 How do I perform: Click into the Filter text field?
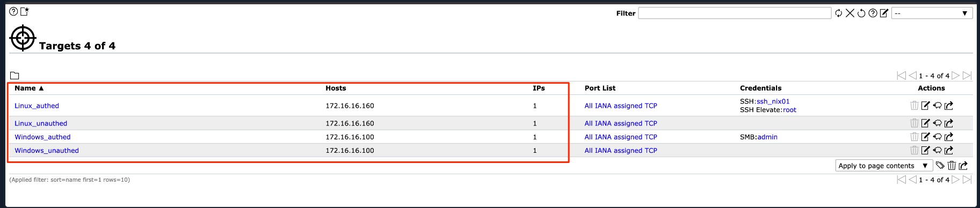pyautogui.click(x=735, y=13)
